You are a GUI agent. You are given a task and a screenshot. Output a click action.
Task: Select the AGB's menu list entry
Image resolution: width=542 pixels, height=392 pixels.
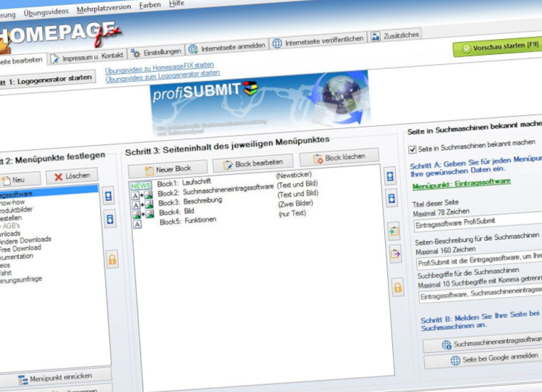coord(11,226)
